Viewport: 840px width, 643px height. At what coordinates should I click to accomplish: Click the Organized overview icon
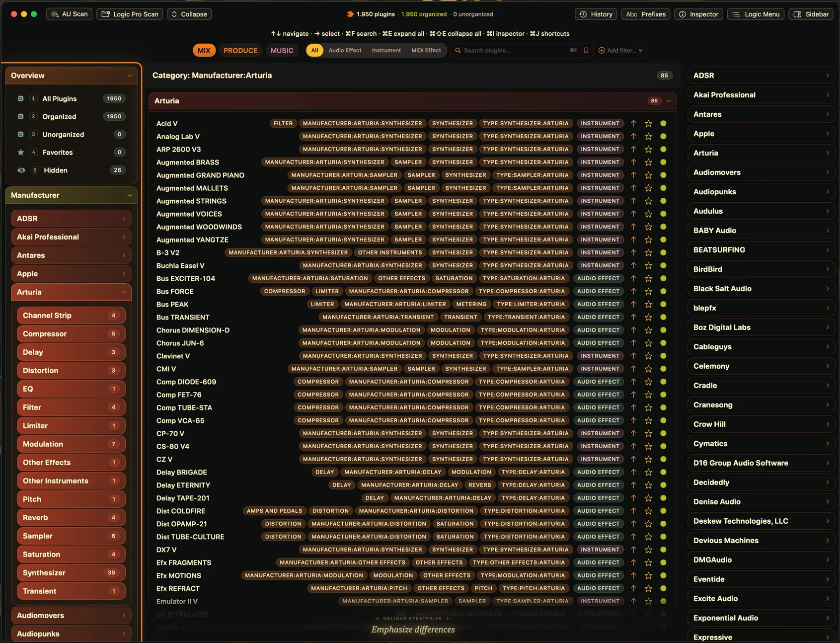pyautogui.click(x=21, y=117)
